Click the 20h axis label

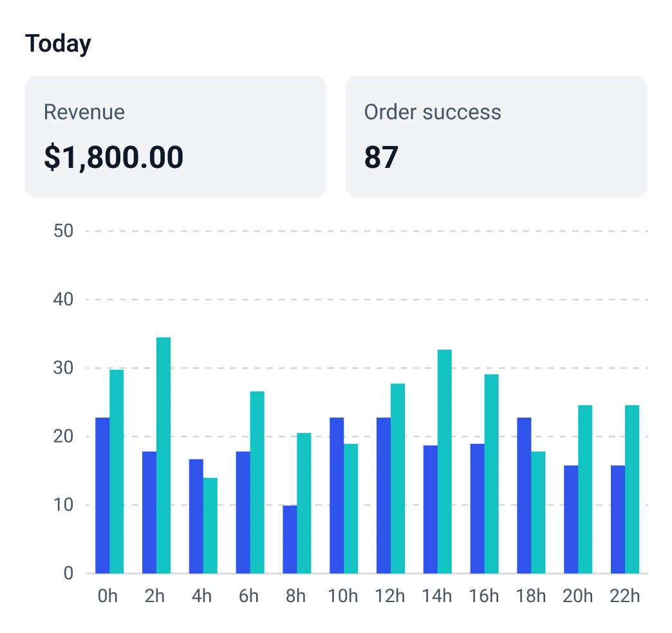coord(577,596)
